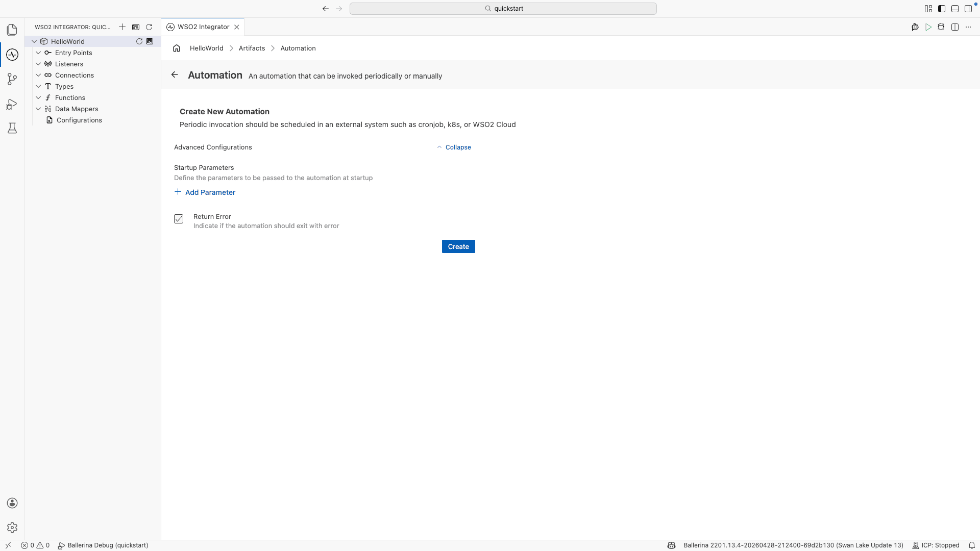Image resolution: width=980 pixels, height=551 pixels.
Task: Click ICP: Stopped status bar entry
Action: point(936,545)
